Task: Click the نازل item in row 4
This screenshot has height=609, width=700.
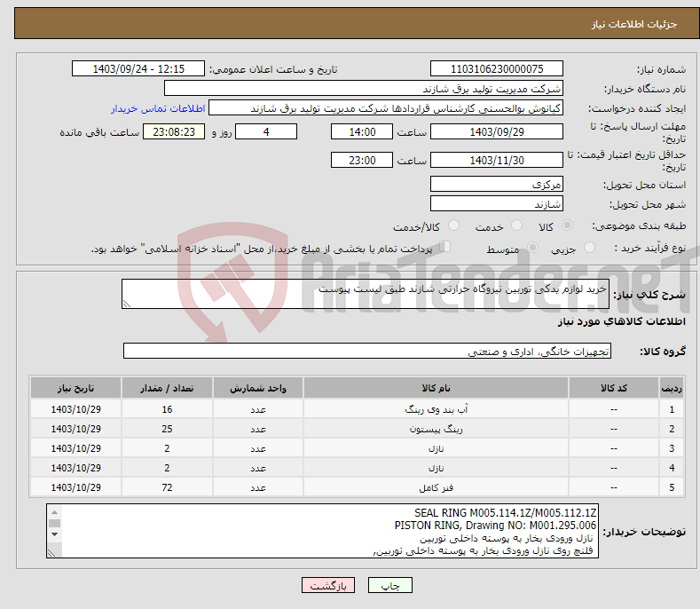Action: point(436,468)
